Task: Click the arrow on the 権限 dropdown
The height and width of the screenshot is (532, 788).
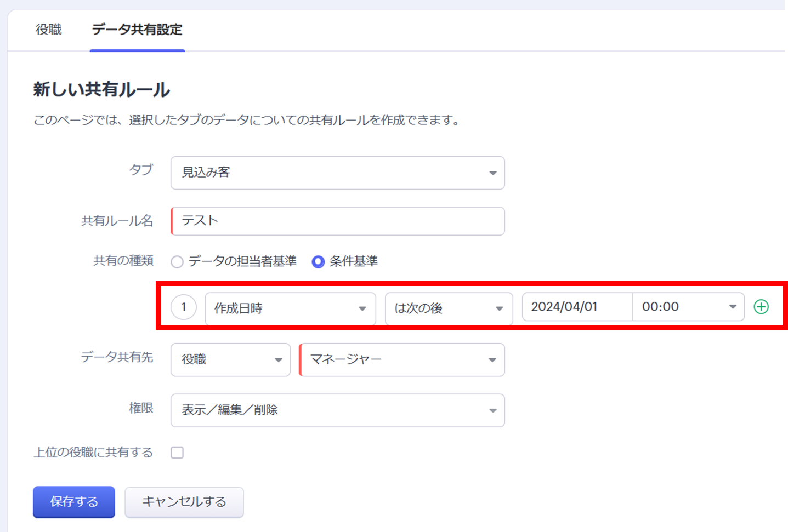Action: pyautogui.click(x=492, y=410)
